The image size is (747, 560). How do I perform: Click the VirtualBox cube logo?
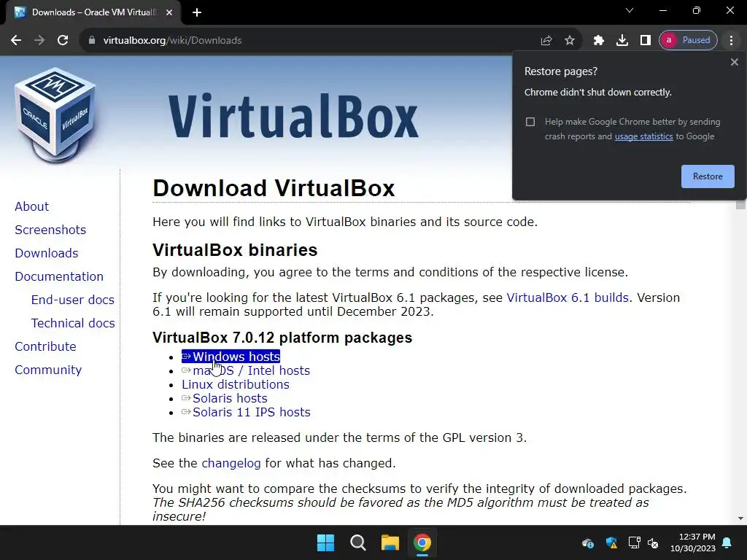(55, 114)
